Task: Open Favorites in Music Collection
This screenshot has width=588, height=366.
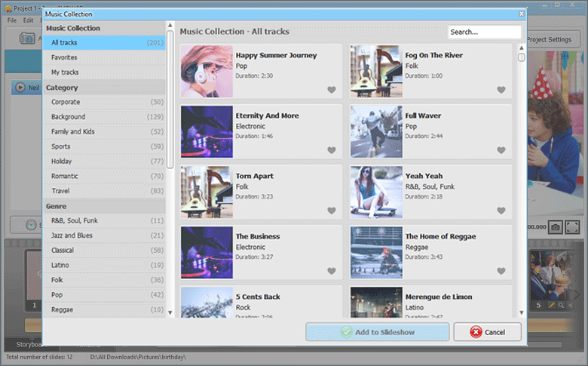Action: coord(104,57)
